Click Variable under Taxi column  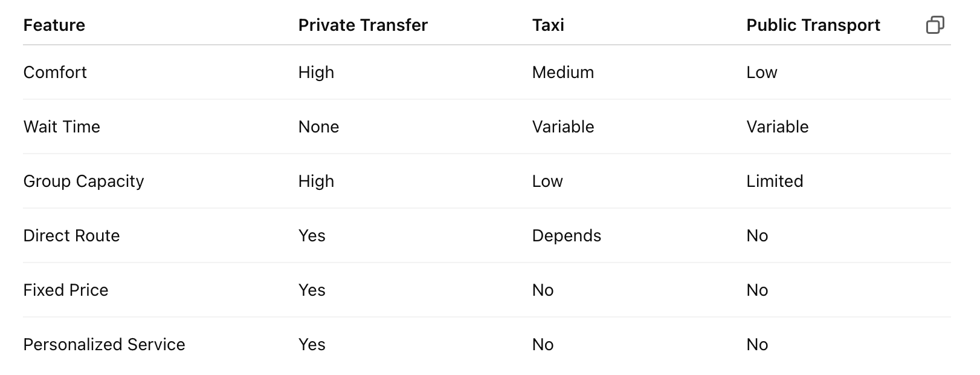coord(563,127)
